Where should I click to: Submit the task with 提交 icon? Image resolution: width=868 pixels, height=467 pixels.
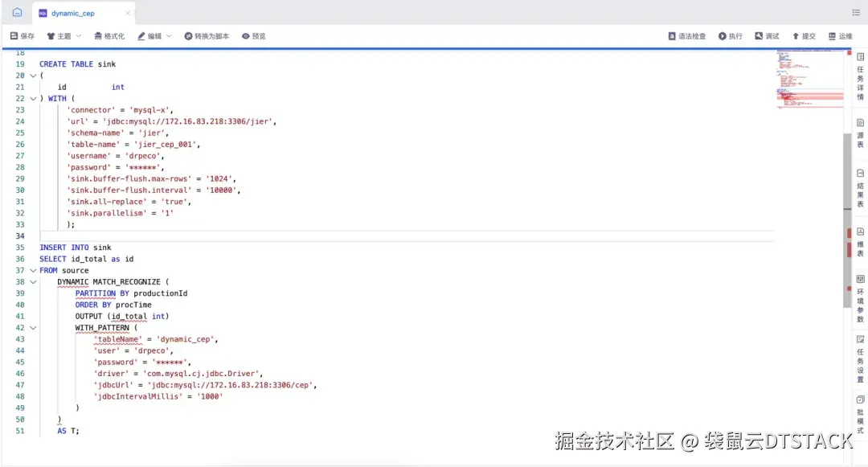[x=801, y=35]
